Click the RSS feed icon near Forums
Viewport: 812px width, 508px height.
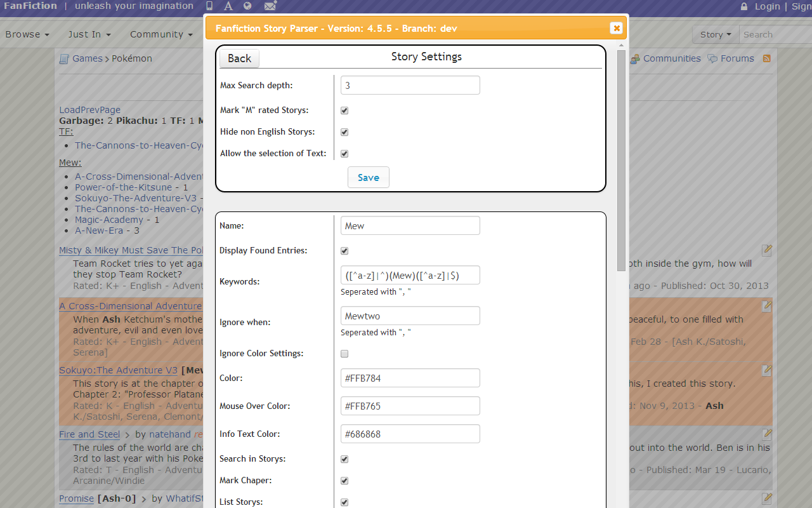[x=767, y=58]
